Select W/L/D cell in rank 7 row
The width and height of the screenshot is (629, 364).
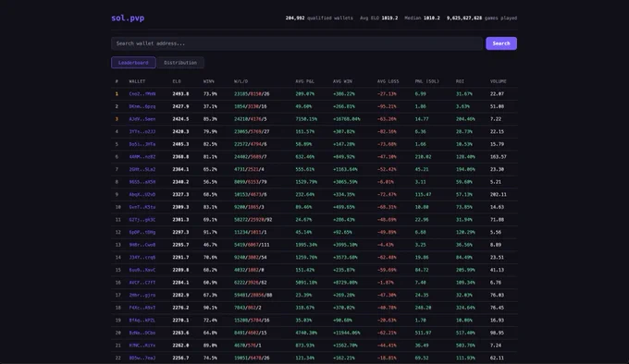coord(249,169)
